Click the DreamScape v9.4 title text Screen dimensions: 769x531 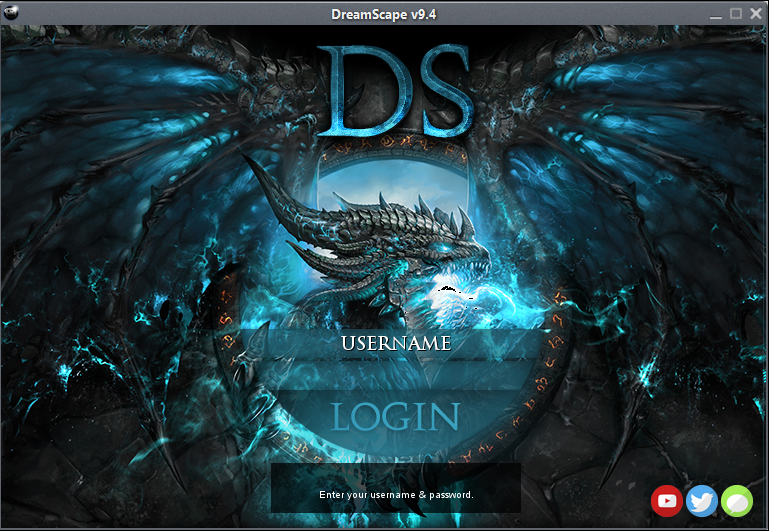384,14
